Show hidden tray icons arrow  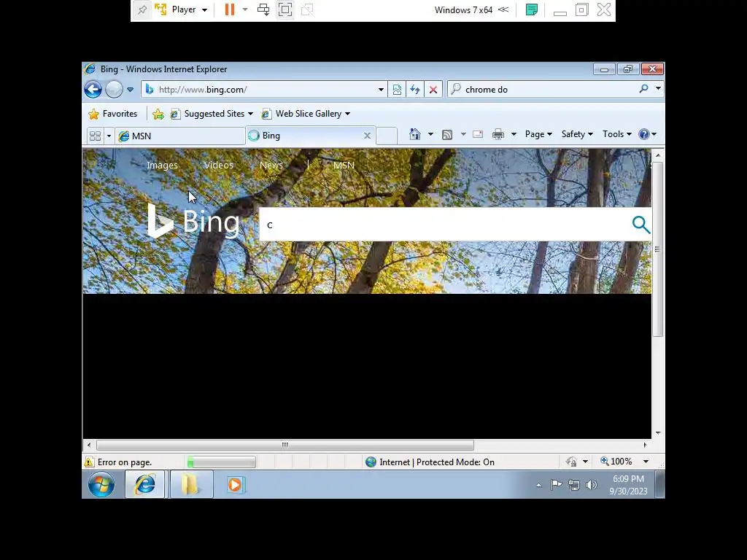point(539,485)
